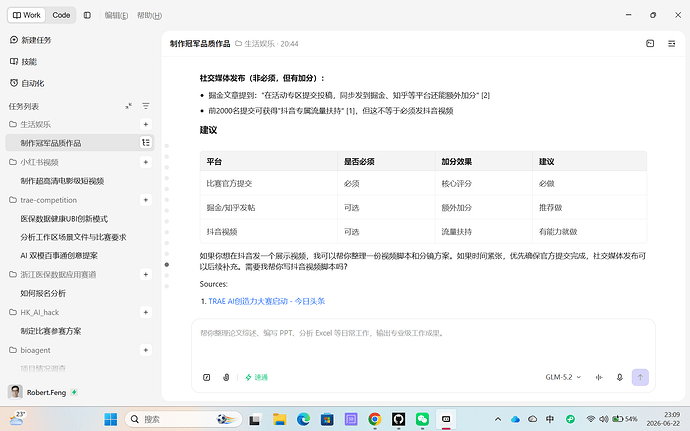Image resolution: width=690 pixels, height=431 pixels.
Task: Open Microsoft Edge from taskbar
Action: pos(303,419)
